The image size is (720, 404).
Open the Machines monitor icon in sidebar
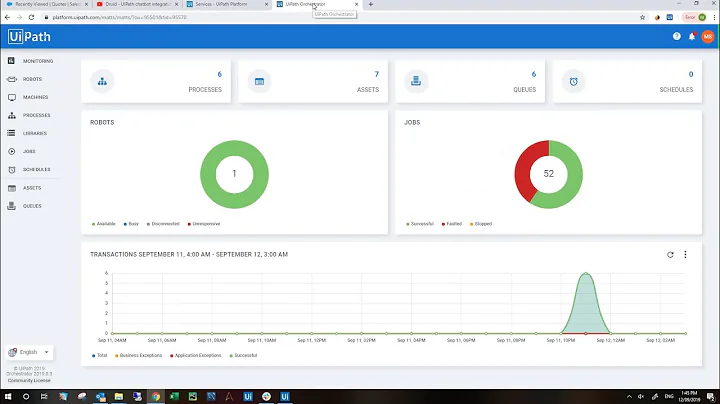pos(11,97)
